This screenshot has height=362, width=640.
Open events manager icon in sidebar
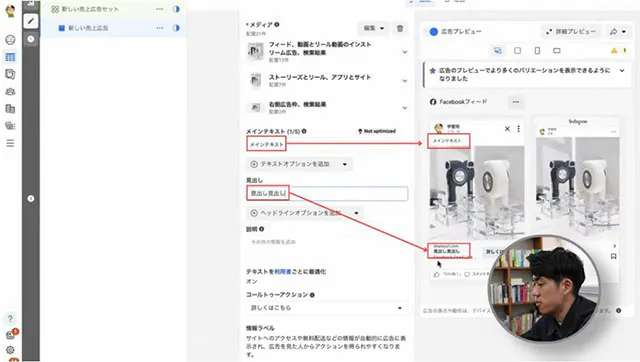pyautogui.click(x=10, y=126)
